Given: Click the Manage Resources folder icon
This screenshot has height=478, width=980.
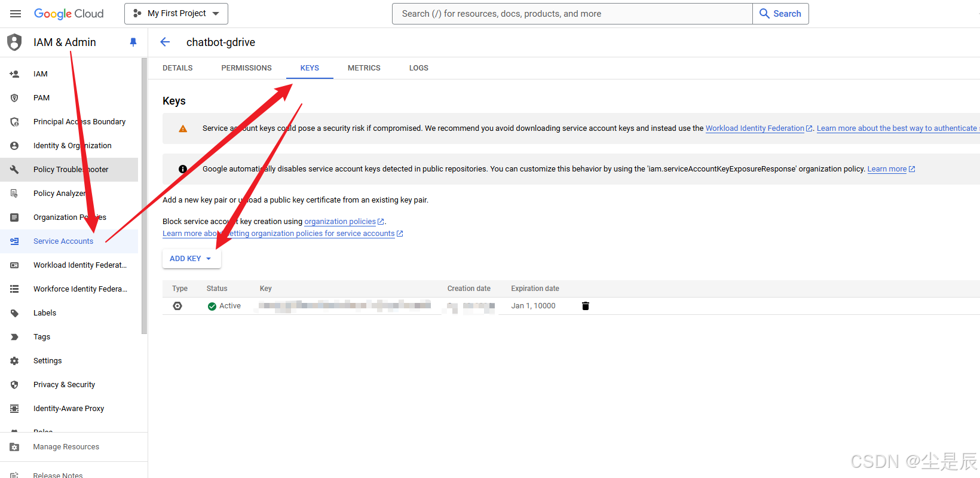Looking at the screenshot, I should tap(14, 447).
